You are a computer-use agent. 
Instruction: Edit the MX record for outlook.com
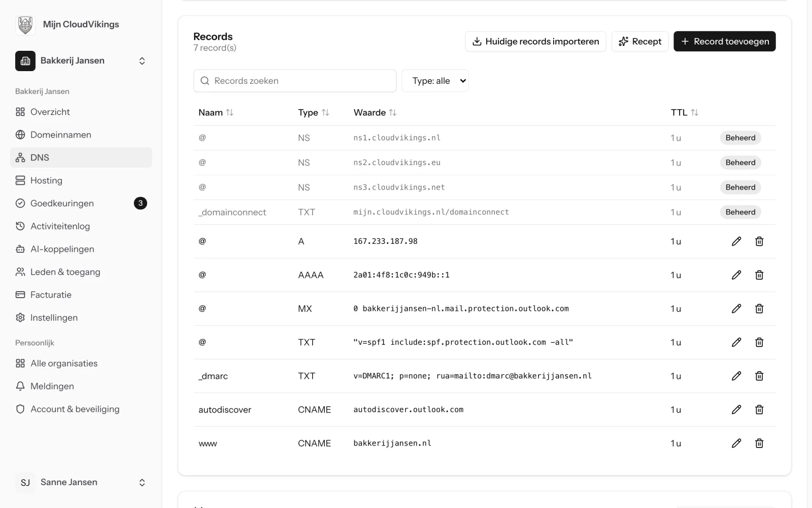(x=736, y=308)
